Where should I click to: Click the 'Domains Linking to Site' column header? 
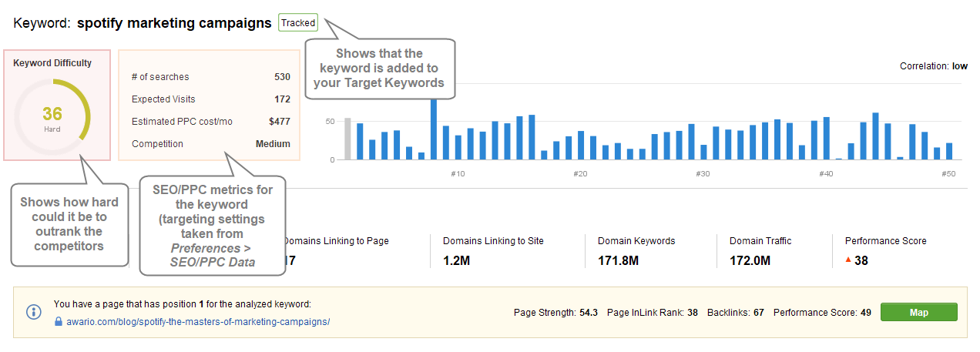pos(493,241)
